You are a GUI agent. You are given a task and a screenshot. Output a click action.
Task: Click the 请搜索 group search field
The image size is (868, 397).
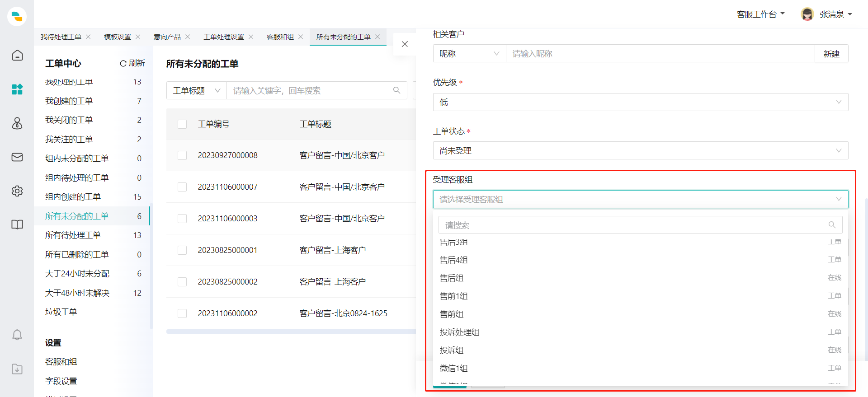pyautogui.click(x=640, y=225)
